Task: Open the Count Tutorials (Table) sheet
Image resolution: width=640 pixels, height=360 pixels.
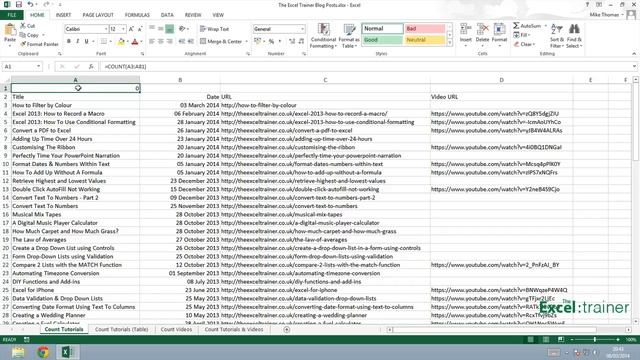Action: point(121,329)
